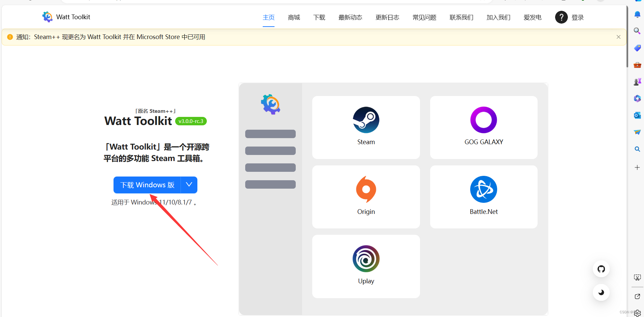Click the blue magnifier sidebar icon
This screenshot has height=317, width=644.
click(x=637, y=149)
